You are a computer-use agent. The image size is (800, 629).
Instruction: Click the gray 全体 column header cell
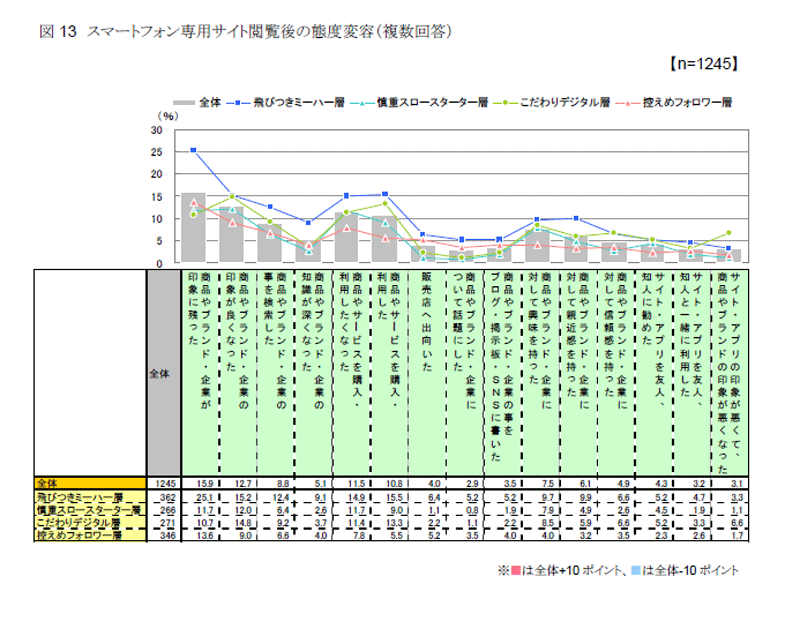click(160, 372)
